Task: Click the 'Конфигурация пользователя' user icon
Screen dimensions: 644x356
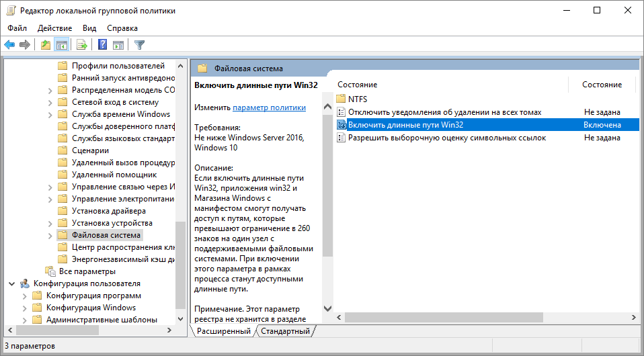Action: point(25,283)
